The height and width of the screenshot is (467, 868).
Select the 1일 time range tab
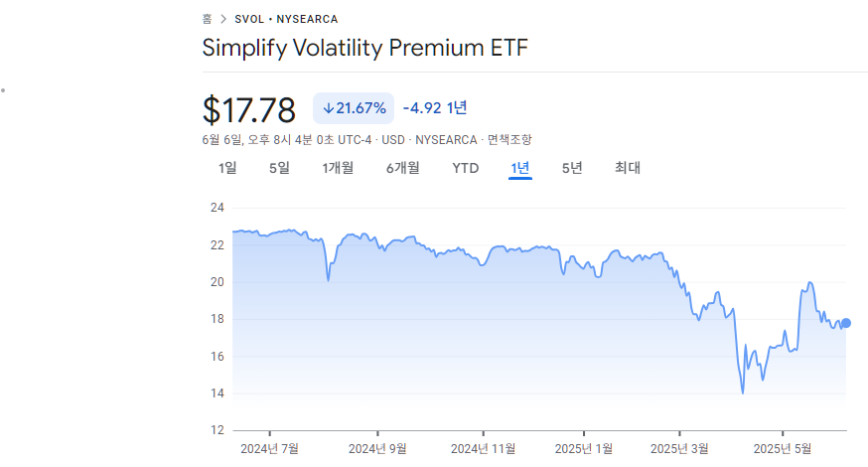227,168
